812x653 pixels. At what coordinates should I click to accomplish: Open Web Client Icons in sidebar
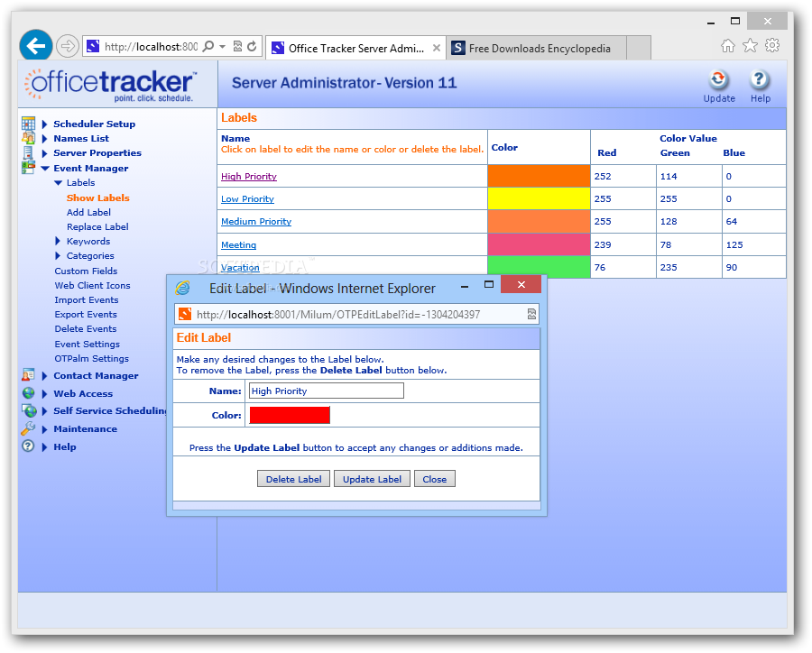point(92,285)
